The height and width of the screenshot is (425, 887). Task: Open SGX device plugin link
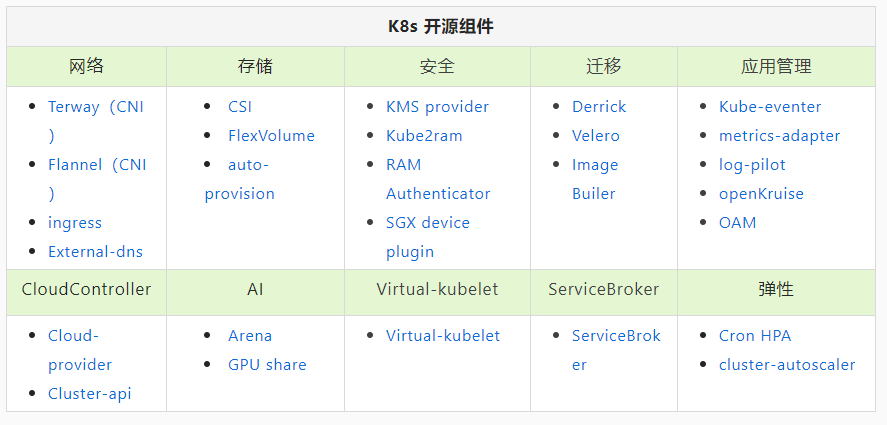428,237
